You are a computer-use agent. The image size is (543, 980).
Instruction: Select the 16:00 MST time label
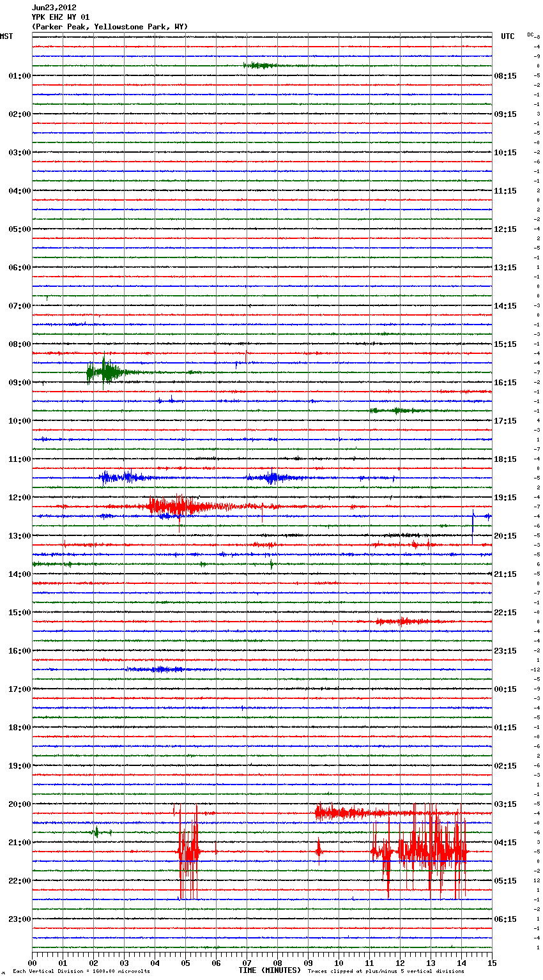[x=20, y=651]
